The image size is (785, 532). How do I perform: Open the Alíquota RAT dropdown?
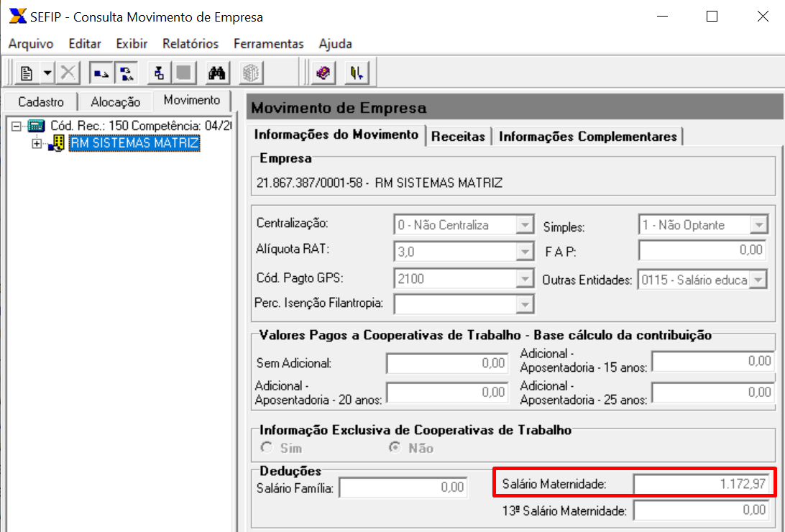point(525,252)
